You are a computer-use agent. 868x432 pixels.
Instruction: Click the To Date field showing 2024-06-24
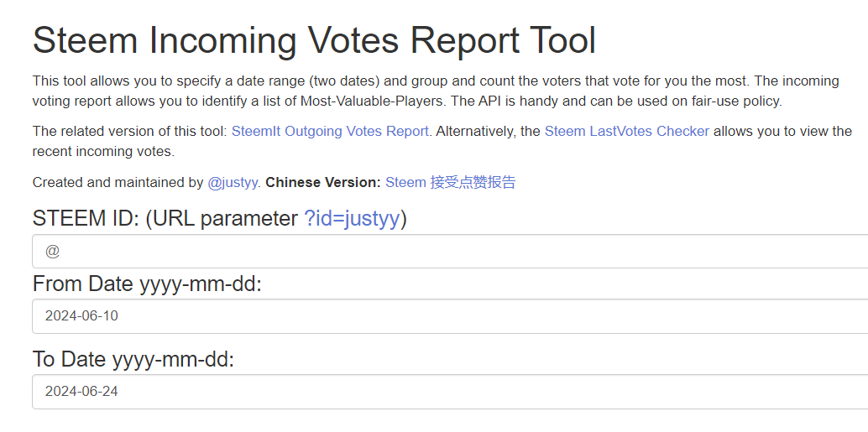tap(450, 392)
